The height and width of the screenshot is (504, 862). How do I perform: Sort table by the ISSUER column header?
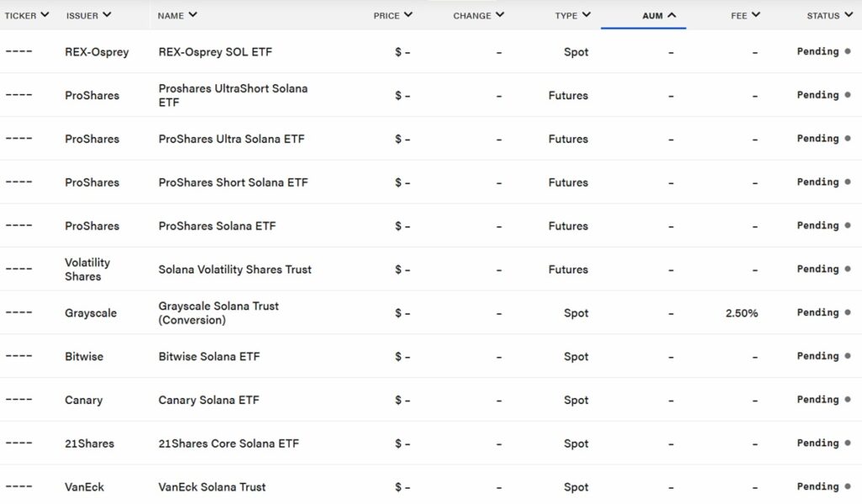[88, 15]
